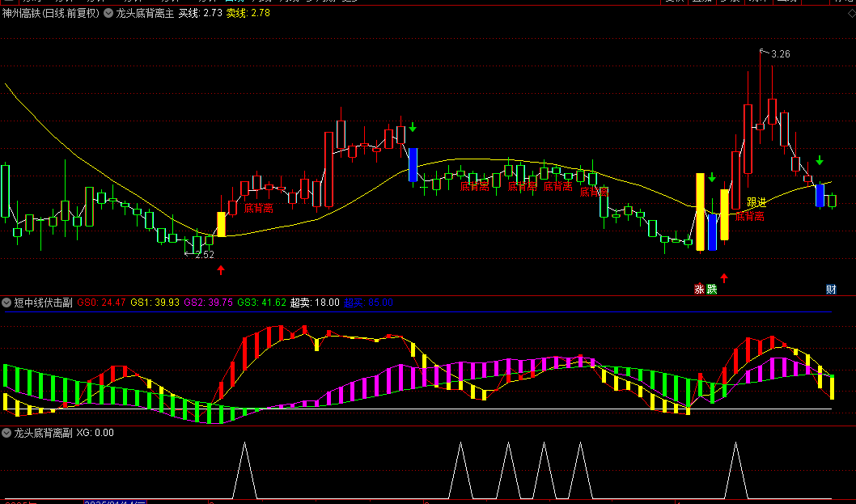Click the 3.26 high price label

coord(781,54)
